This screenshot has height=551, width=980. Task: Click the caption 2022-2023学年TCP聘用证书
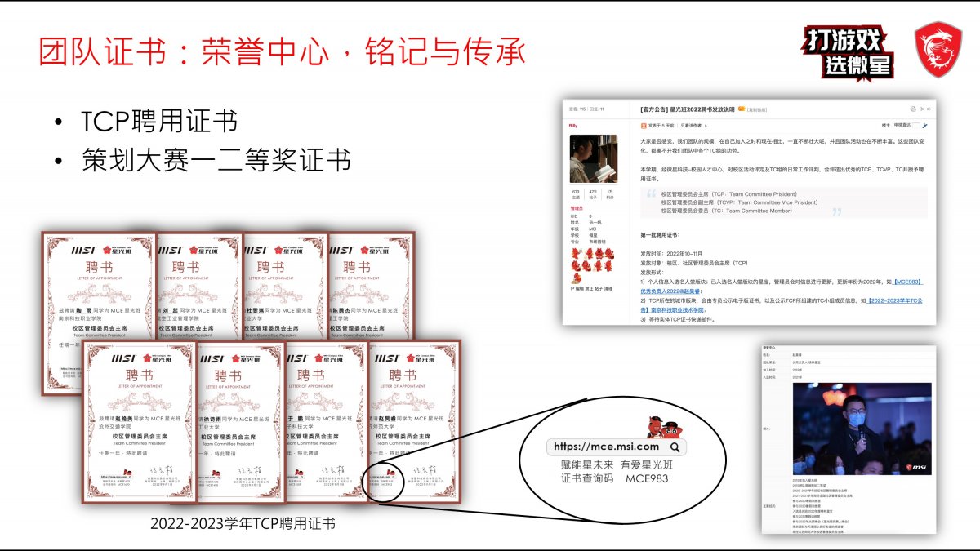tap(243, 523)
